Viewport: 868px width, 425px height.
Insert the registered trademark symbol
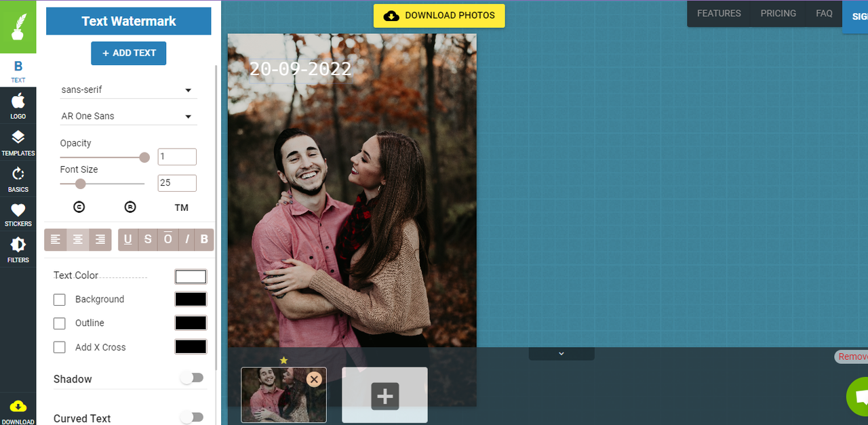click(x=130, y=207)
